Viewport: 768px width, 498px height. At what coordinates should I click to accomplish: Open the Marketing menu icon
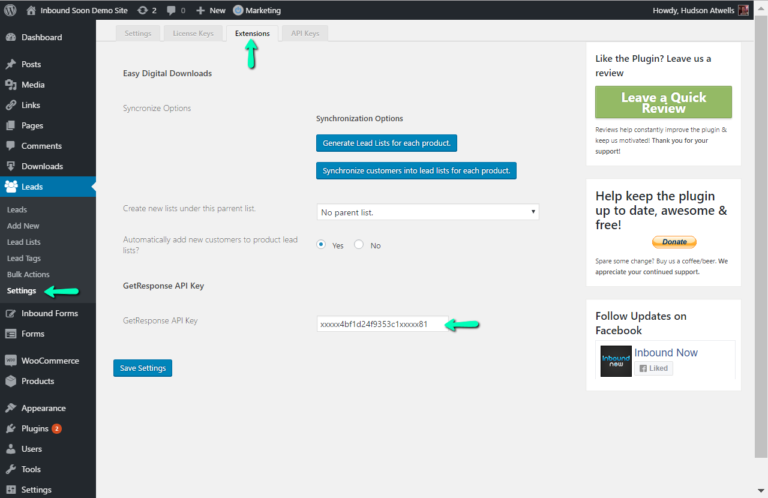tap(238, 10)
